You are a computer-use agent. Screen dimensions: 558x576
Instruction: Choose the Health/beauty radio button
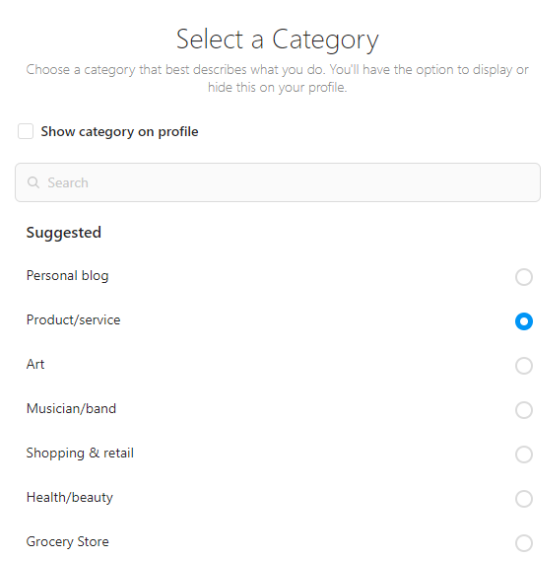click(x=524, y=499)
